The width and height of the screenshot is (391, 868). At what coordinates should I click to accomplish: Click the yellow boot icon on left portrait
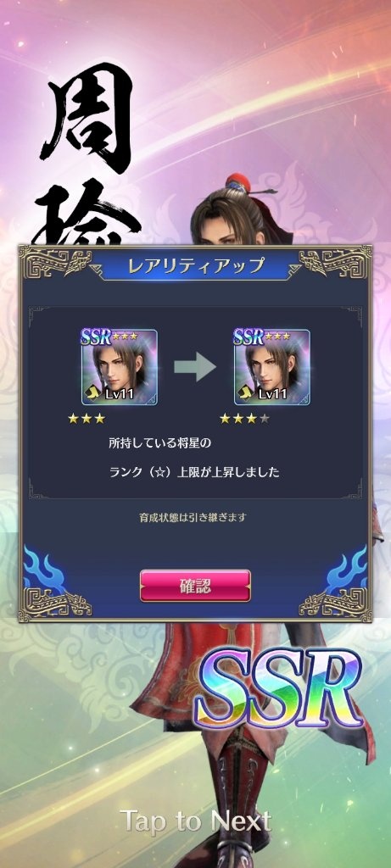(x=92, y=393)
